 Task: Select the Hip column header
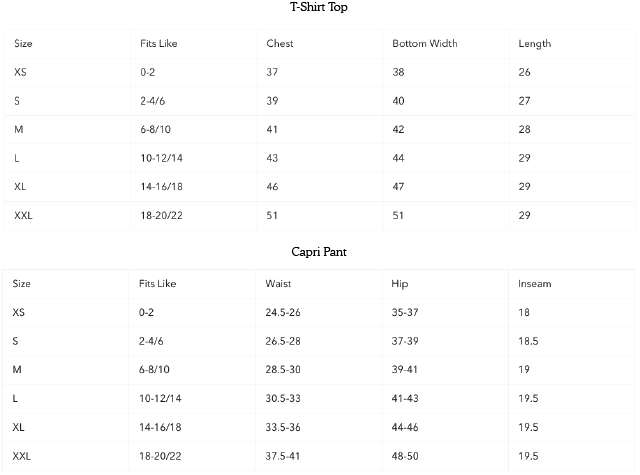(x=400, y=284)
